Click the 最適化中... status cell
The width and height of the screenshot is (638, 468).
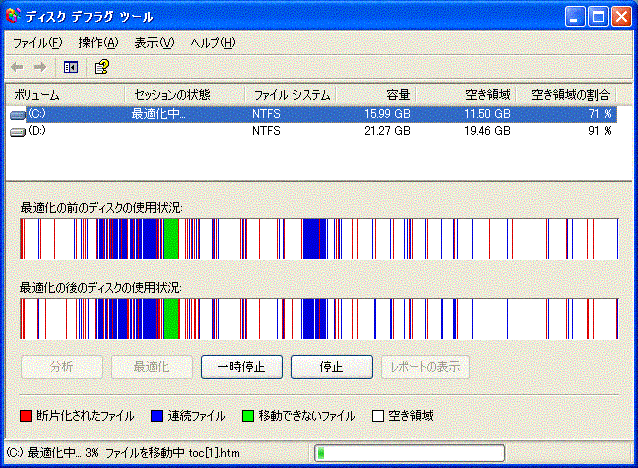158,114
